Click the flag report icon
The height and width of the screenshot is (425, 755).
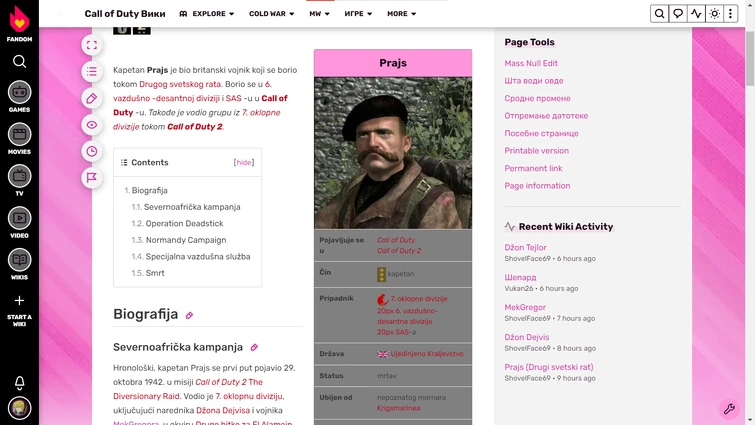[91, 178]
